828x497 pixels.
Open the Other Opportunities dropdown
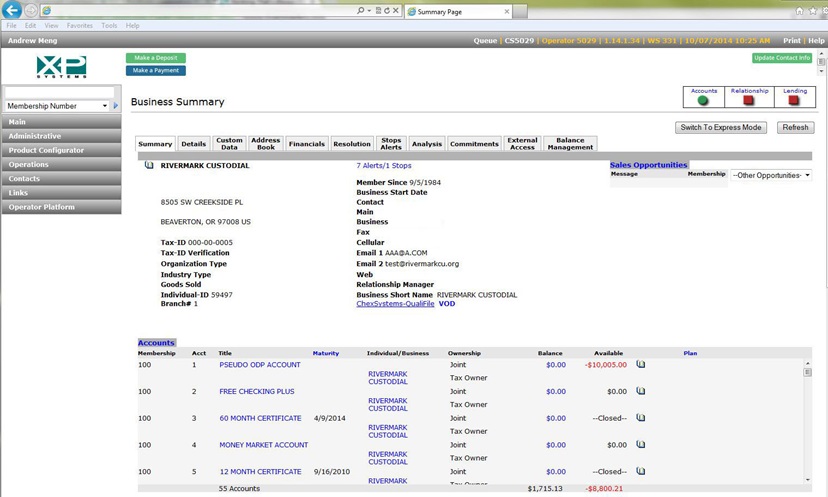point(770,175)
